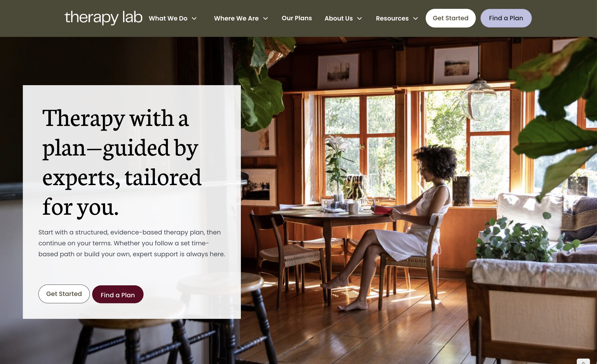Screen dimensions: 597x364
Task: Select the Resources menu label
Action: point(392,18)
